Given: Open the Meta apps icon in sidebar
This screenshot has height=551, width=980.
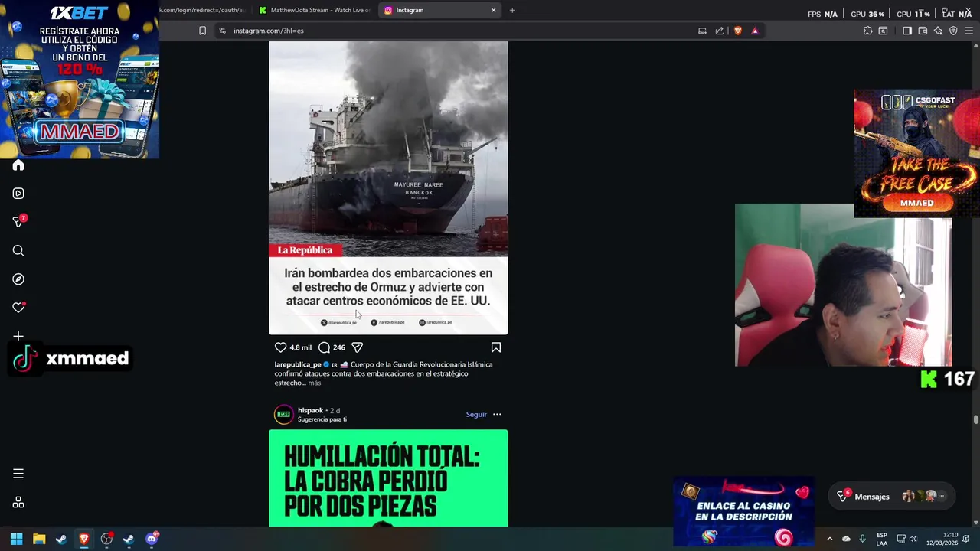Looking at the screenshot, I should pyautogui.click(x=18, y=503).
